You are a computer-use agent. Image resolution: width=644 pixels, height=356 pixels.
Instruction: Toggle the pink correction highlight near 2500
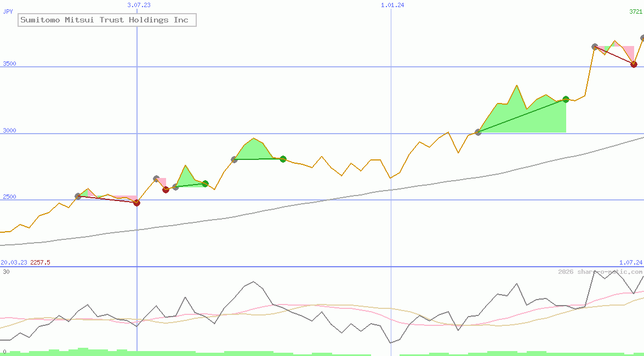126,197
